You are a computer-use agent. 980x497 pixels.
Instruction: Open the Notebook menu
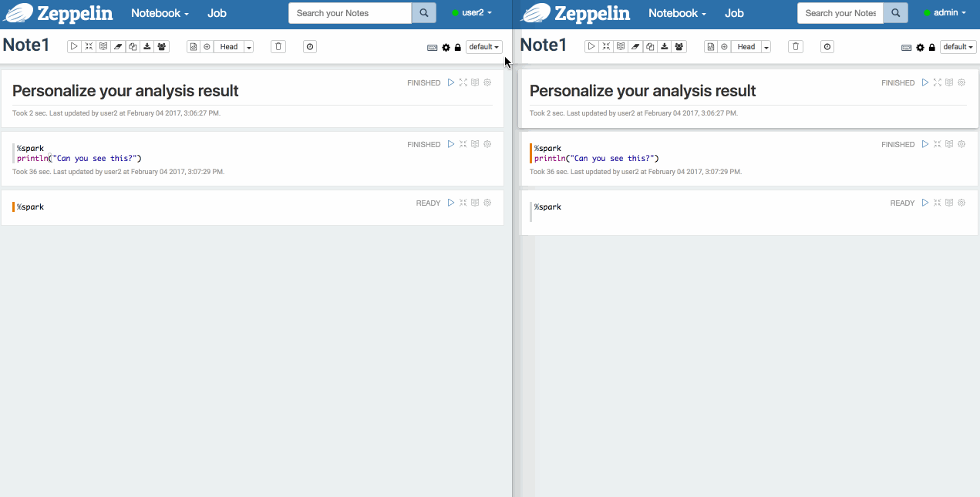[x=158, y=12]
